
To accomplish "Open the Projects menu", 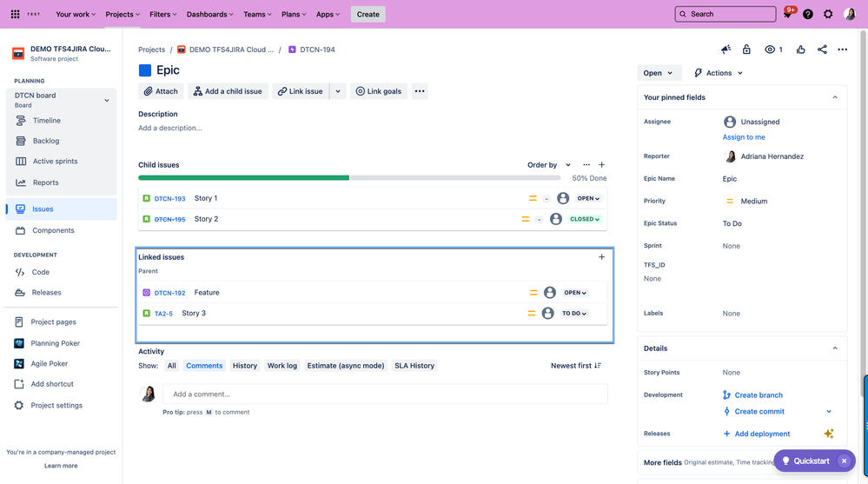I will point(123,15).
